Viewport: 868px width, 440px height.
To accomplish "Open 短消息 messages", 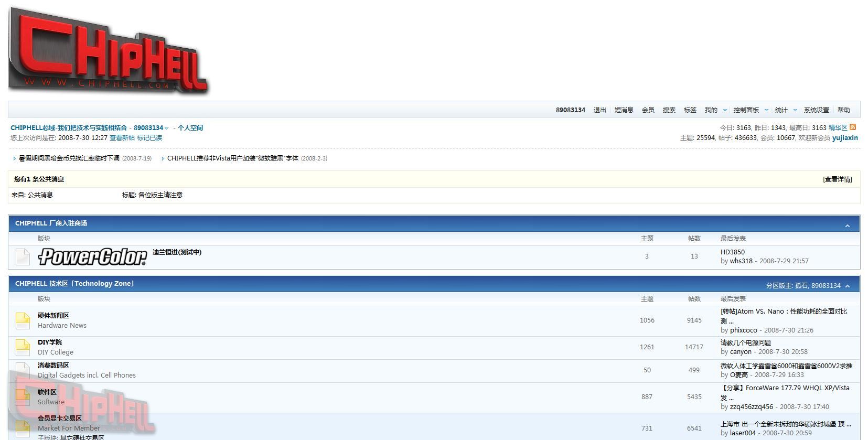I will pos(624,110).
